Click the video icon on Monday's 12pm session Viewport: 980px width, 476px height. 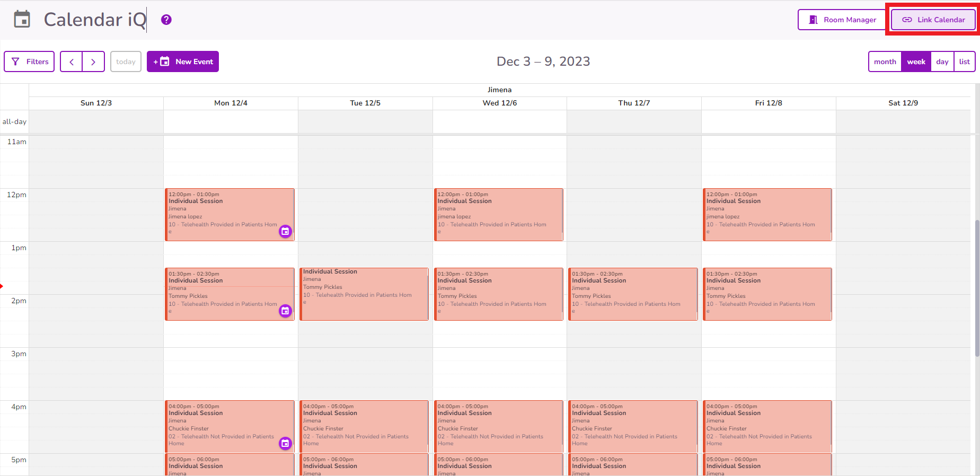click(x=285, y=231)
